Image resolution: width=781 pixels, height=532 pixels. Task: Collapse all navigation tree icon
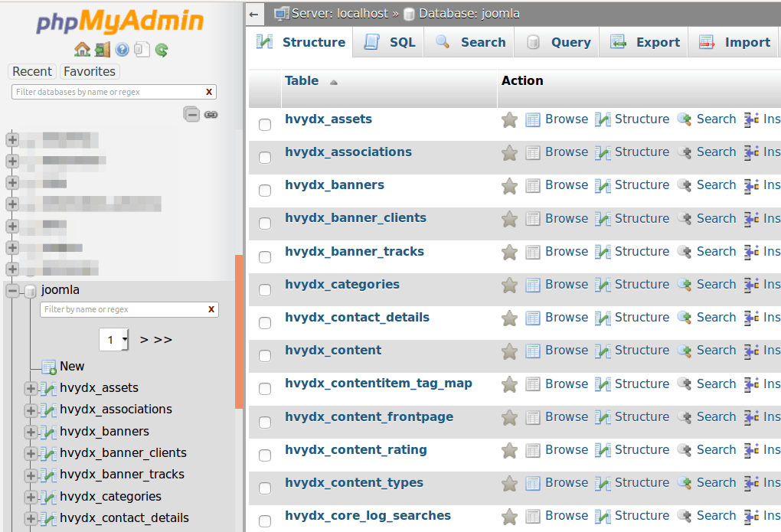tap(191, 115)
